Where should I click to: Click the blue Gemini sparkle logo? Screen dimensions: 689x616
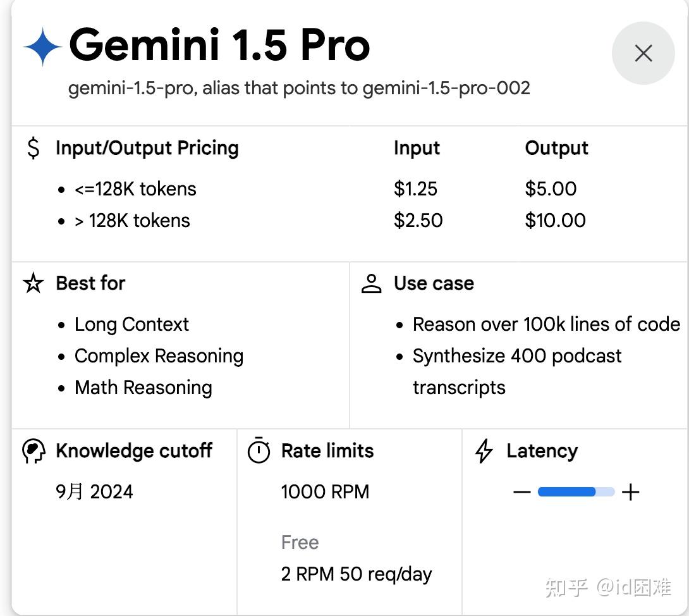[x=42, y=46]
